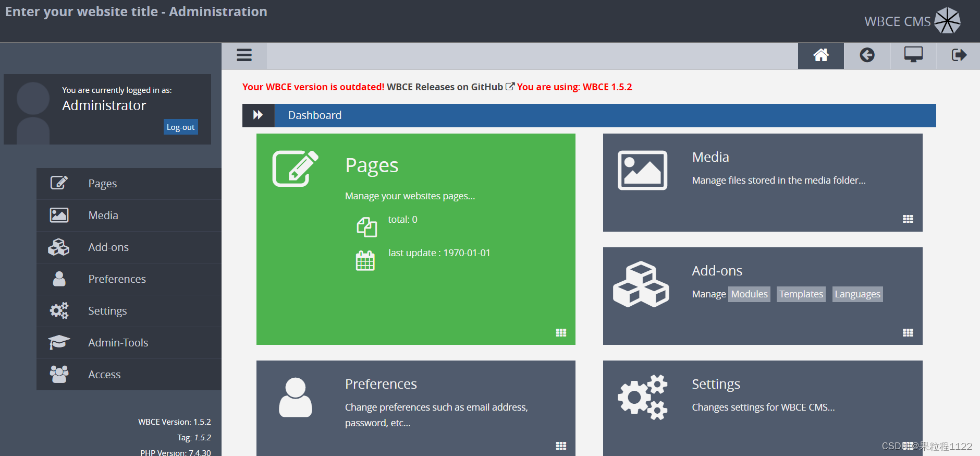Click the Administrator avatar image
Viewport: 980px width, 456px height.
click(33, 113)
